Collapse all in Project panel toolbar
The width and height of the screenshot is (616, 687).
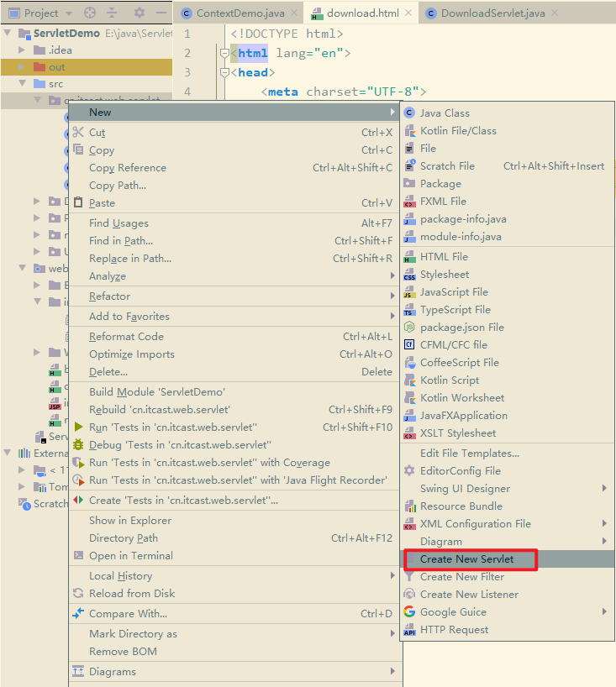tap(113, 13)
